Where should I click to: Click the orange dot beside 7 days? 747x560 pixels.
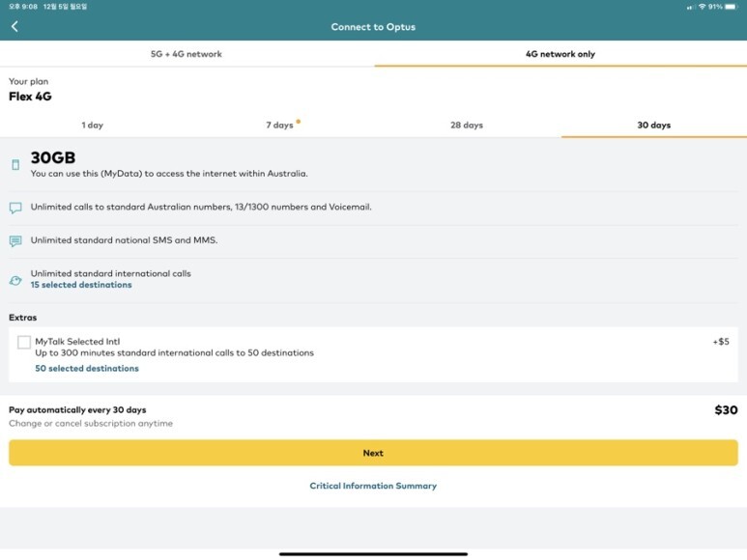coord(299,122)
